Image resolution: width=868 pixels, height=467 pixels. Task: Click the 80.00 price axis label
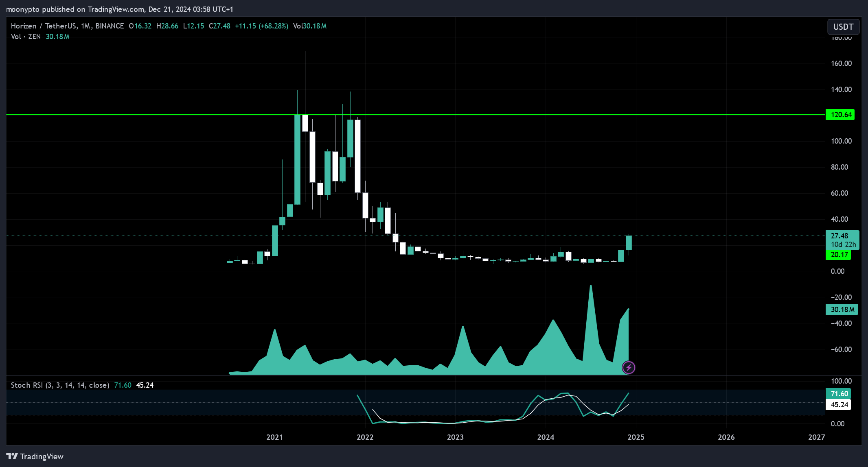click(x=840, y=167)
